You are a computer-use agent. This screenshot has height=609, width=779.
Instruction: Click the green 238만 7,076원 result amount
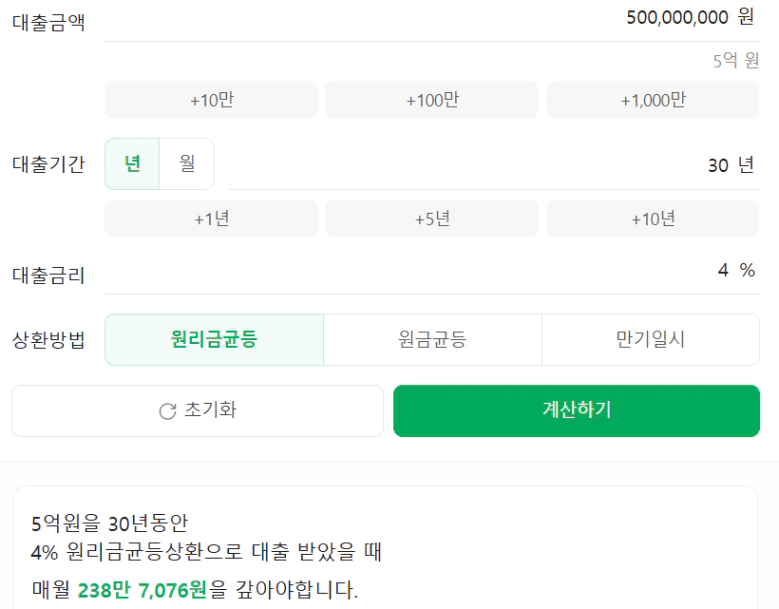pos(142,590)
